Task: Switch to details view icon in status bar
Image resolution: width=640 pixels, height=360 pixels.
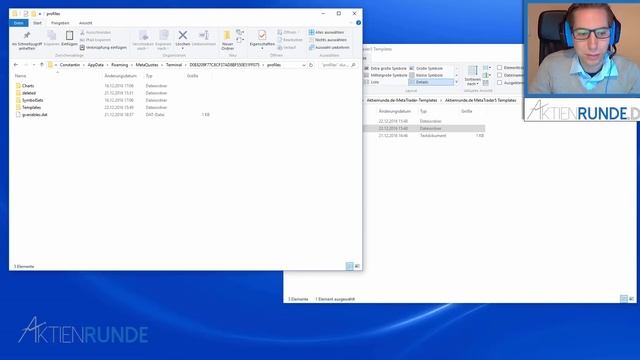Action: point(349,266)
